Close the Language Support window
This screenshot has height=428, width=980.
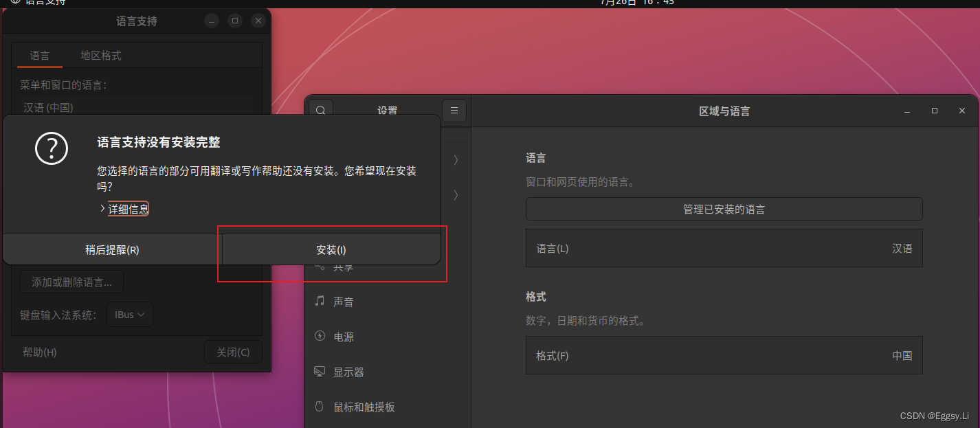pyautogui.click(x=258, y=21)
